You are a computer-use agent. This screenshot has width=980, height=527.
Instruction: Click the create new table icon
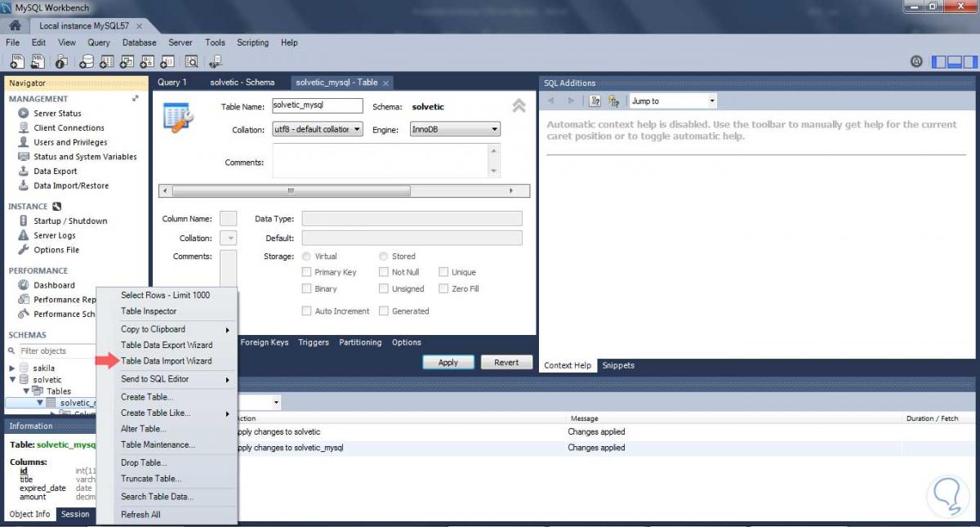click(x=107, y=61)
